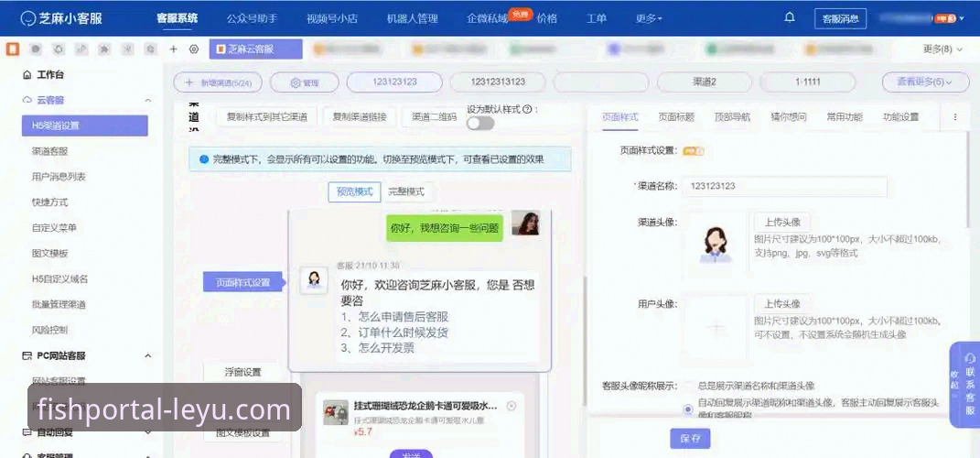Image resolution: width=980 pixels, height=458 pixels.
Task: Open the 更多 dropdown in top navigation
Action: (x=649, y=18)
